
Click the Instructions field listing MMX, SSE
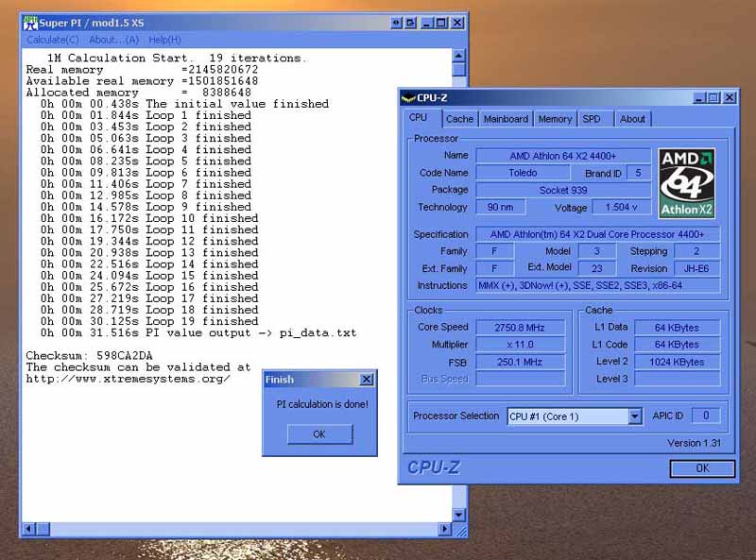click(597, 285)
